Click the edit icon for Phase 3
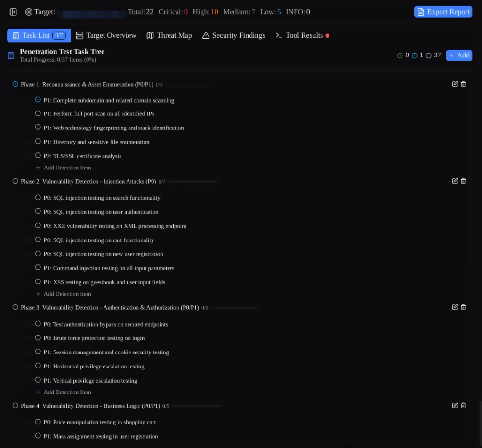 pos(455,307)
